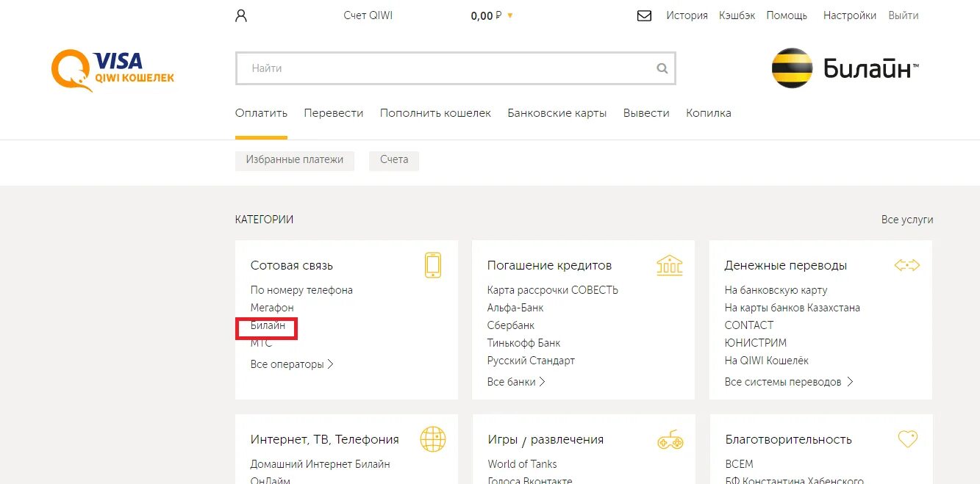Click Счет QIWI label
The width and height of the screenshot is (980, 484).
[x=368, y=15]
